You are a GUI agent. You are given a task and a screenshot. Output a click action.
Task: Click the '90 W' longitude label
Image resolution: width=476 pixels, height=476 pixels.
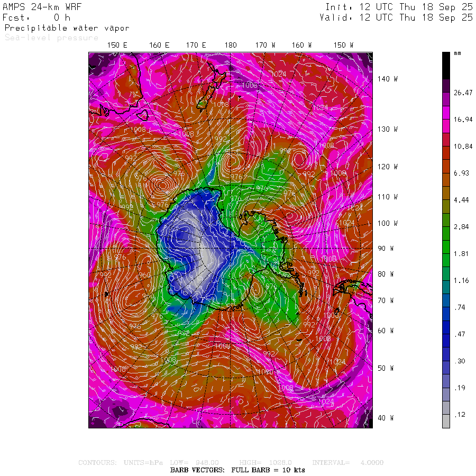[x=385, y=248]
